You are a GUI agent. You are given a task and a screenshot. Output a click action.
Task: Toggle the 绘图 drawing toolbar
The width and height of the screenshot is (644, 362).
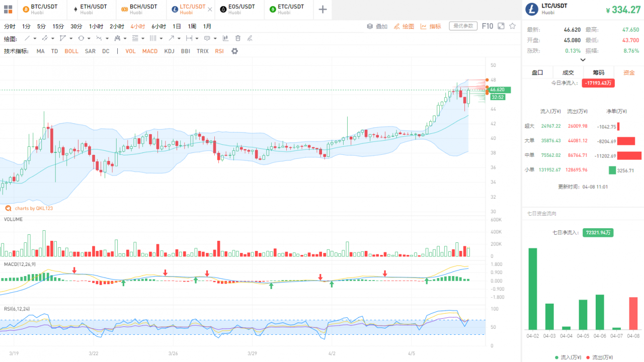404,26
